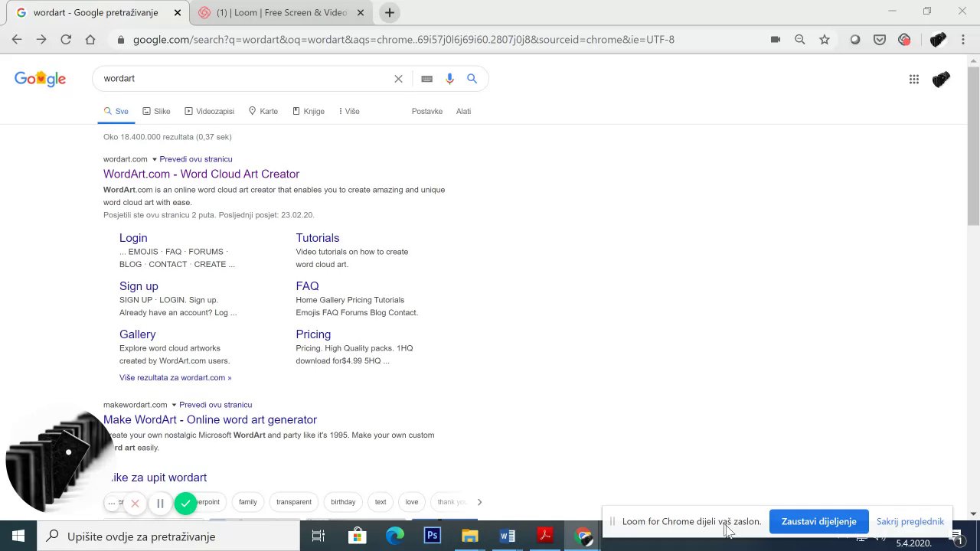Screen dimensions: 980x551
Task: Open the browser home page icon
Action: [90, 40]
